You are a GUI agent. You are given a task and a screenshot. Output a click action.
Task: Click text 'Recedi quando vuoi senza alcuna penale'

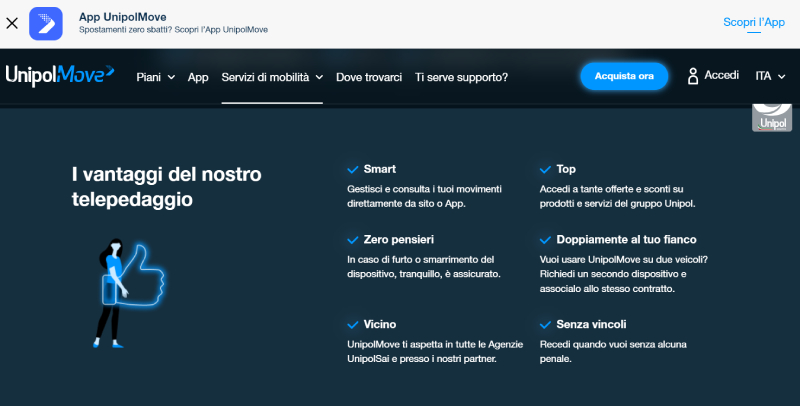tap(613, 351)
